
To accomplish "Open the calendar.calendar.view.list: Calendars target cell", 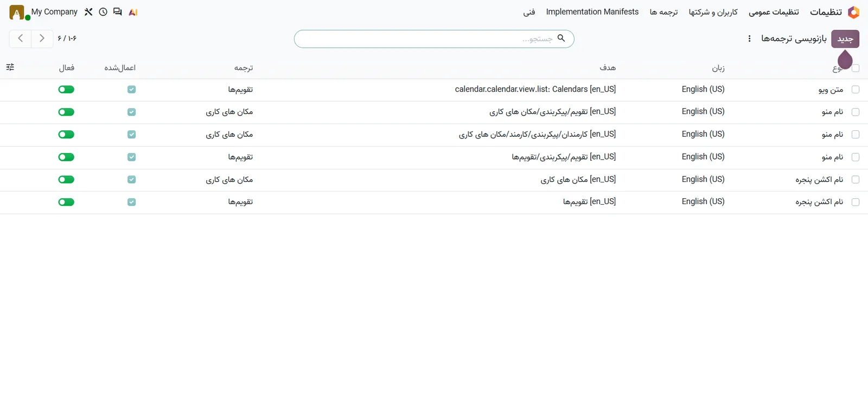I will [x=535, y=89].
